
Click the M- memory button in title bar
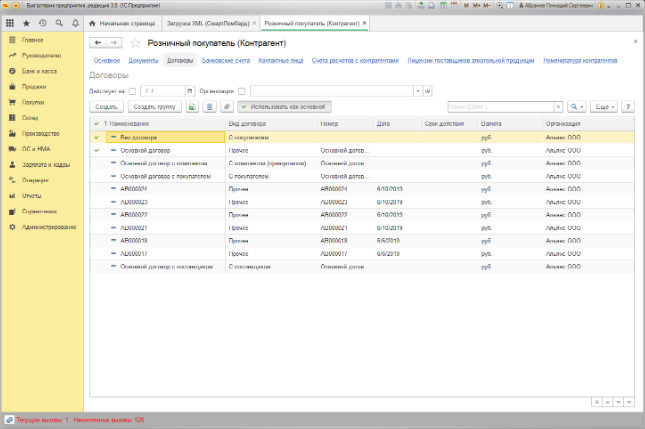[487, 6]
